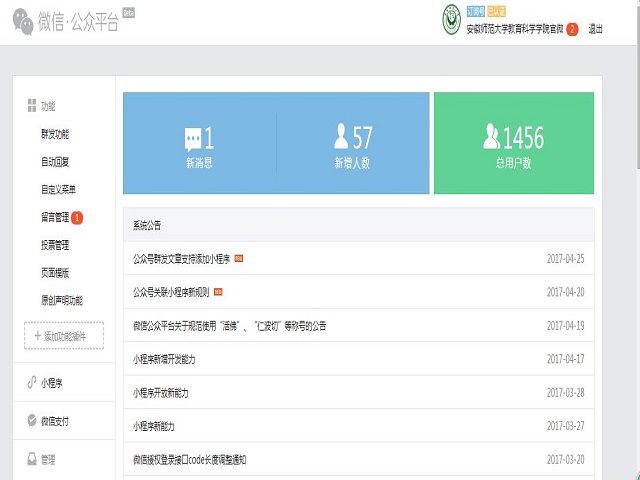
Task: Open the 公众号群发文章支持添加小程序 announcement
Action: click(181, 258)
